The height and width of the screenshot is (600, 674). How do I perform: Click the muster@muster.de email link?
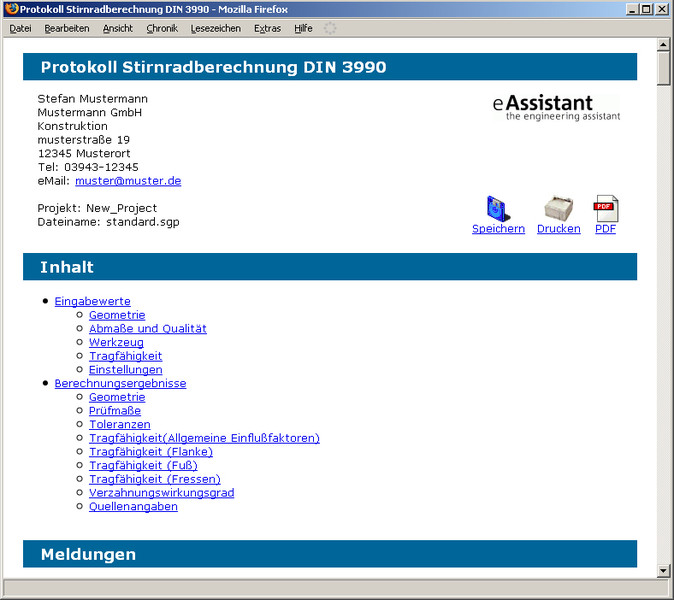128,181
